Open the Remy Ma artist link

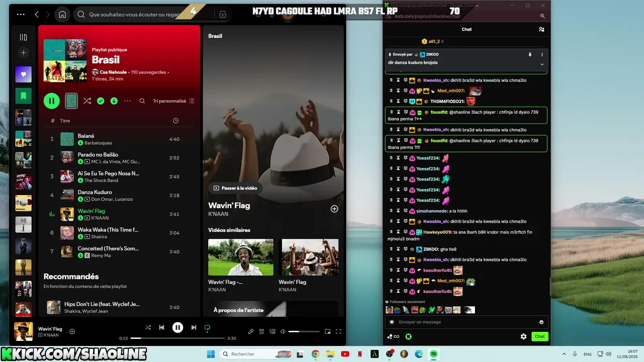point(101,255)
